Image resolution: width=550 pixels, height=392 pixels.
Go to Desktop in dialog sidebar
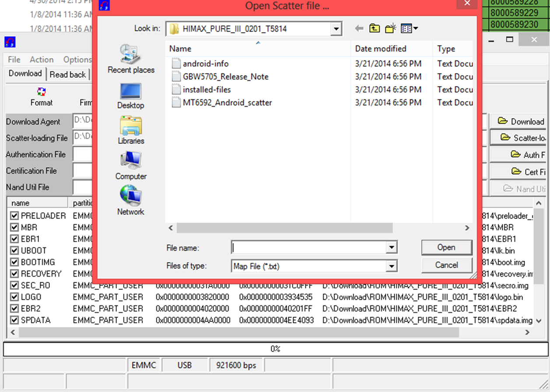pyautogui.click(x=130, y=96)
